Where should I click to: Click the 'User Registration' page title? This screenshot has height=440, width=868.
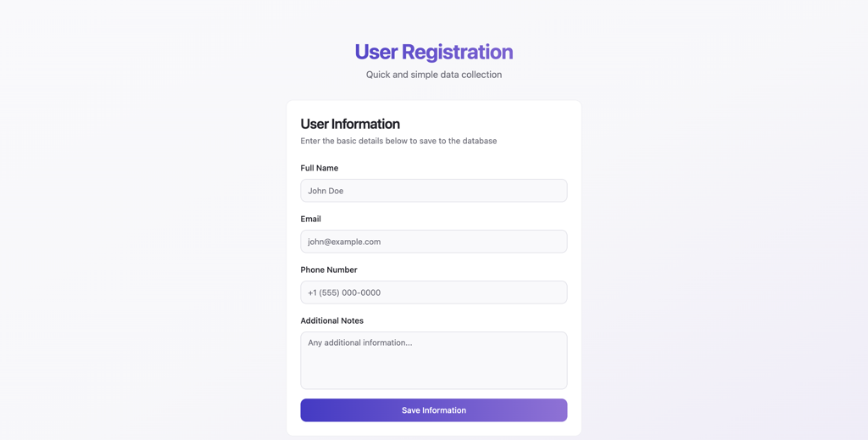tap(433, 52)
